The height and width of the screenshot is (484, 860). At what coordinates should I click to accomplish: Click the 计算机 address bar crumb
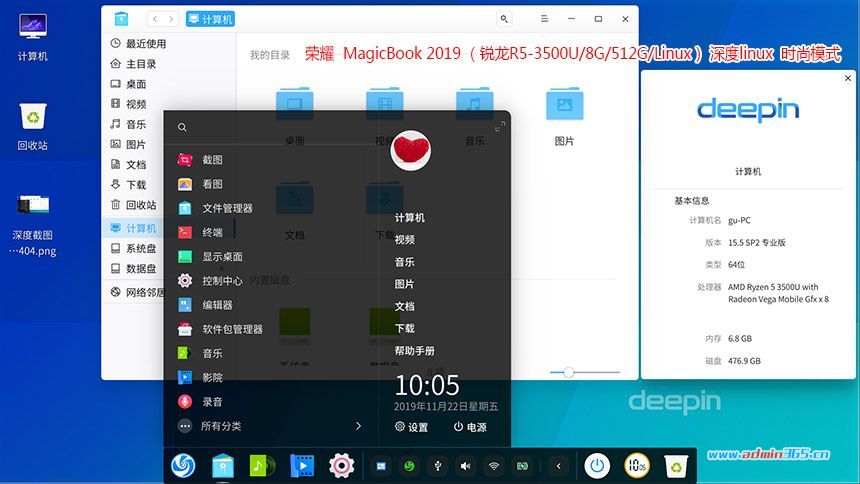[211, 19]
